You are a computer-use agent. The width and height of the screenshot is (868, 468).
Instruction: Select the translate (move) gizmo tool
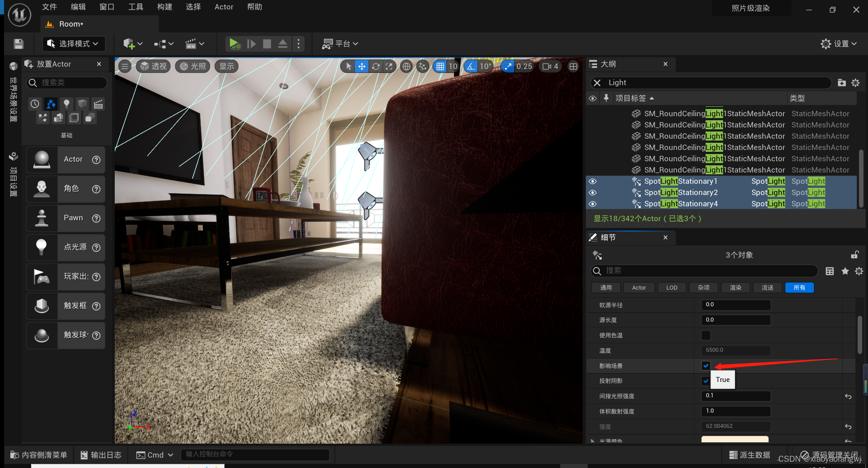[362, 67]
